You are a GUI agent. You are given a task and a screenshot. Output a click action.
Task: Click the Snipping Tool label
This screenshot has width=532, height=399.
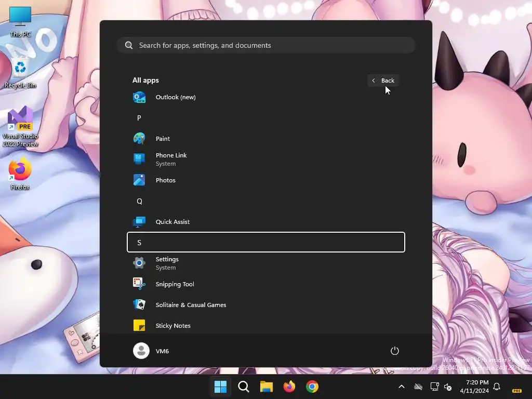coord(175,284)
